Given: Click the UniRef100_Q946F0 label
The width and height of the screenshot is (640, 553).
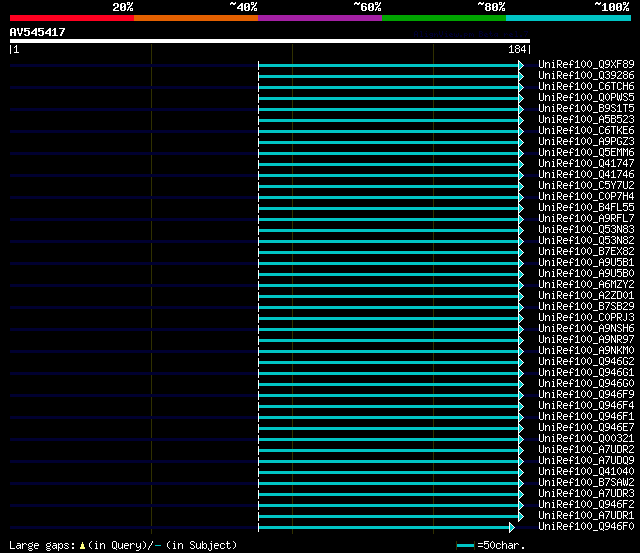Looking at the screenshot, I should point(586,527).
